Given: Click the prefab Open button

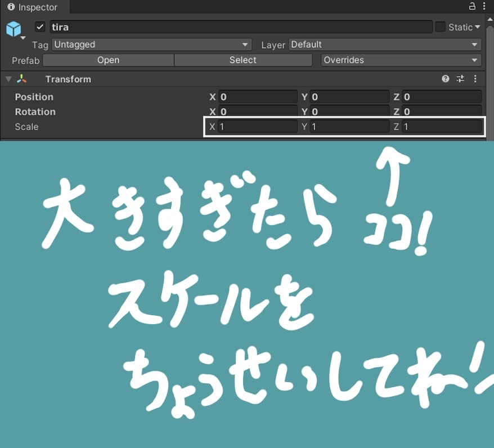Looking at the screenshot, I should 108,60.
